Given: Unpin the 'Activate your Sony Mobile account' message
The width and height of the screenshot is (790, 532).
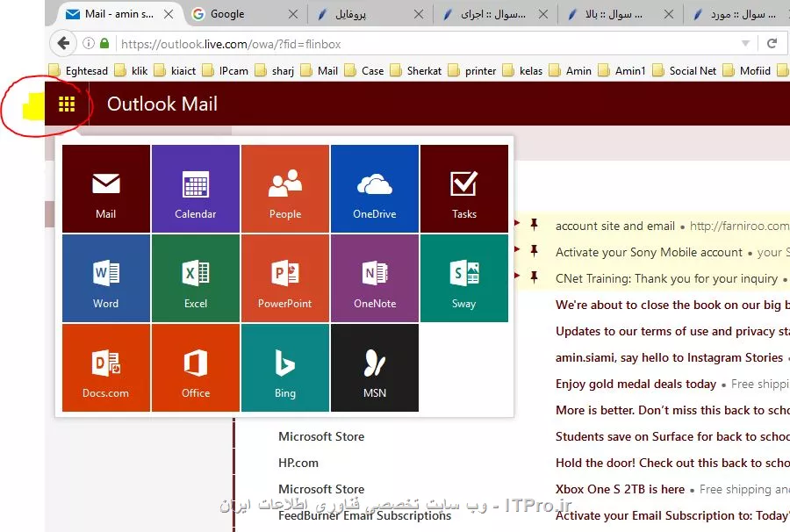Looking at the screenshot, I should (x=534, y=251).
